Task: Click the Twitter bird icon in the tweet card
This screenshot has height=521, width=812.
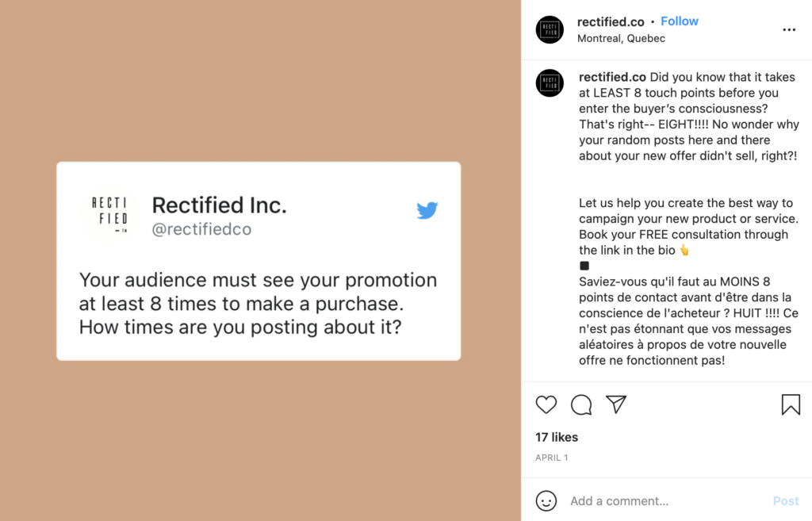Action: click(x=427, y=210)
